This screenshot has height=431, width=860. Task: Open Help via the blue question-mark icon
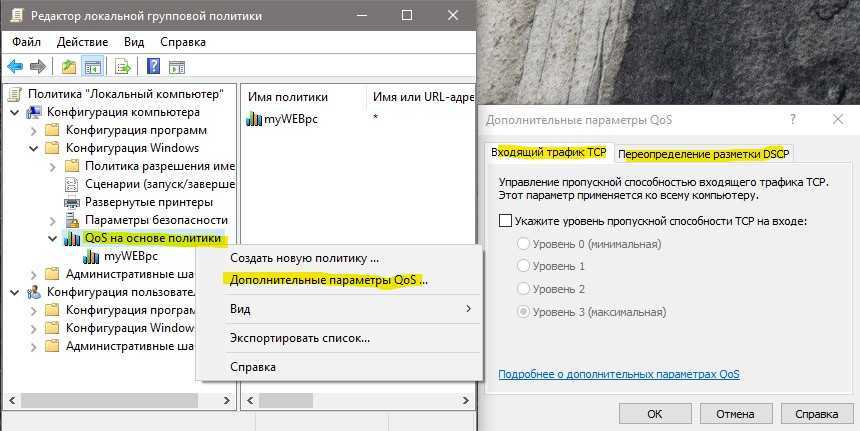[x=153, y=67]
